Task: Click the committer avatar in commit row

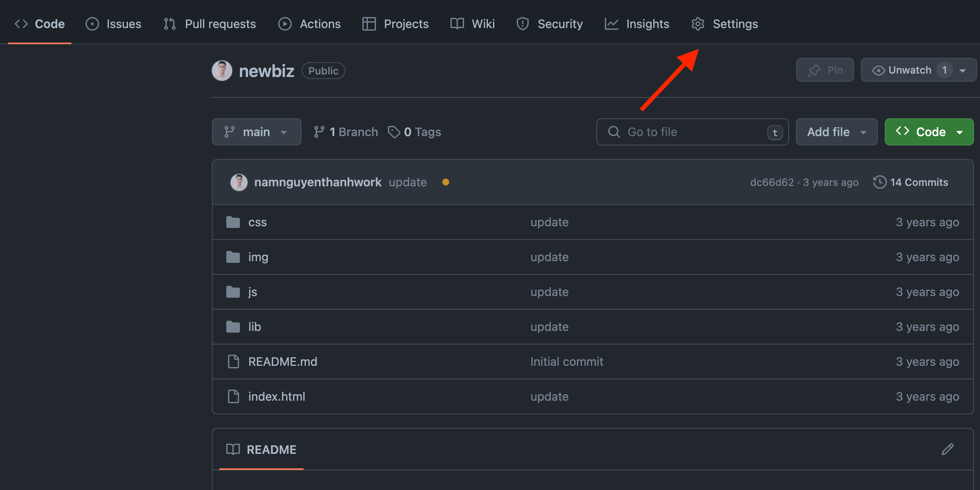Action: coord(239,182)
